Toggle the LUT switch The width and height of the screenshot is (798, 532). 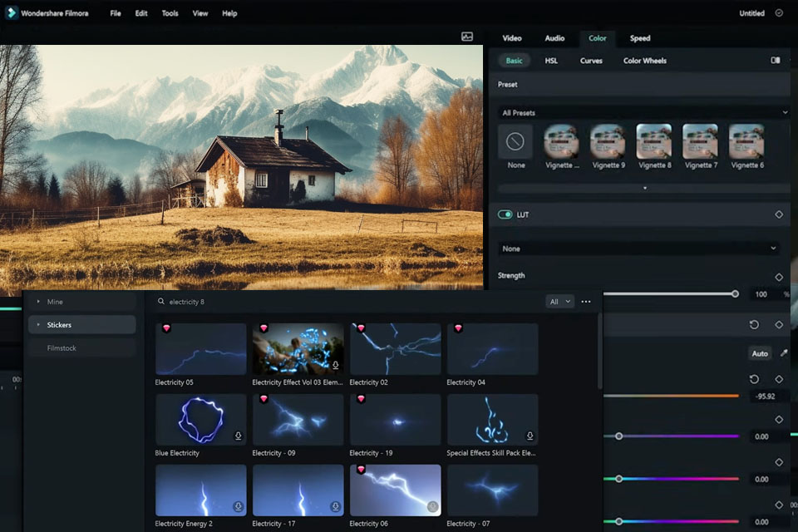[x=505, y=214]
